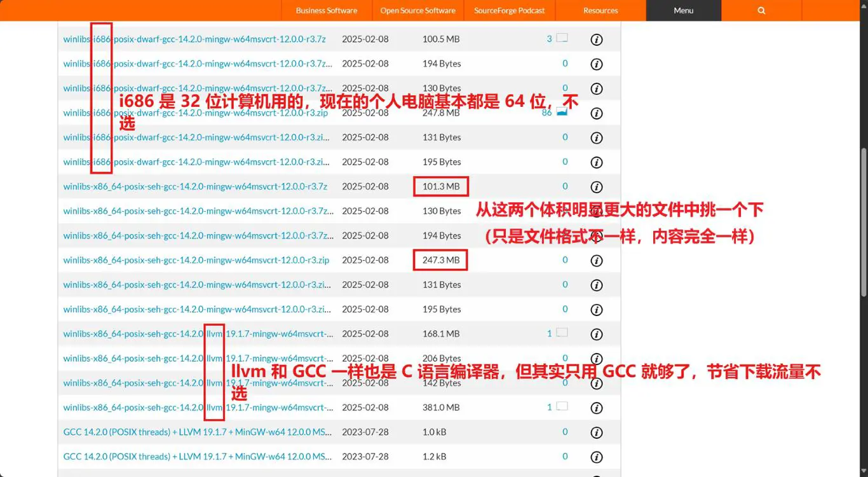Go to SourceForge Podcast

[x=509, y=11]
